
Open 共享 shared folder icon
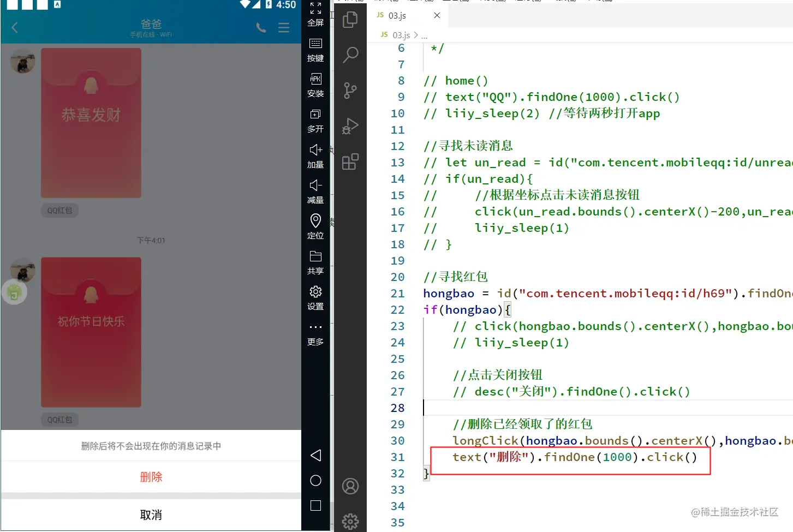(315, 263)
